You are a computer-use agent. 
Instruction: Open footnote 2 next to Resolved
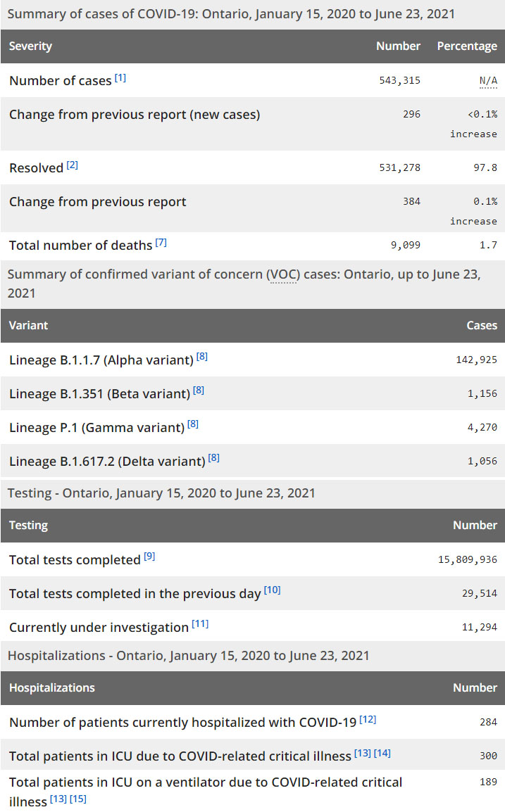pos(73,165)
